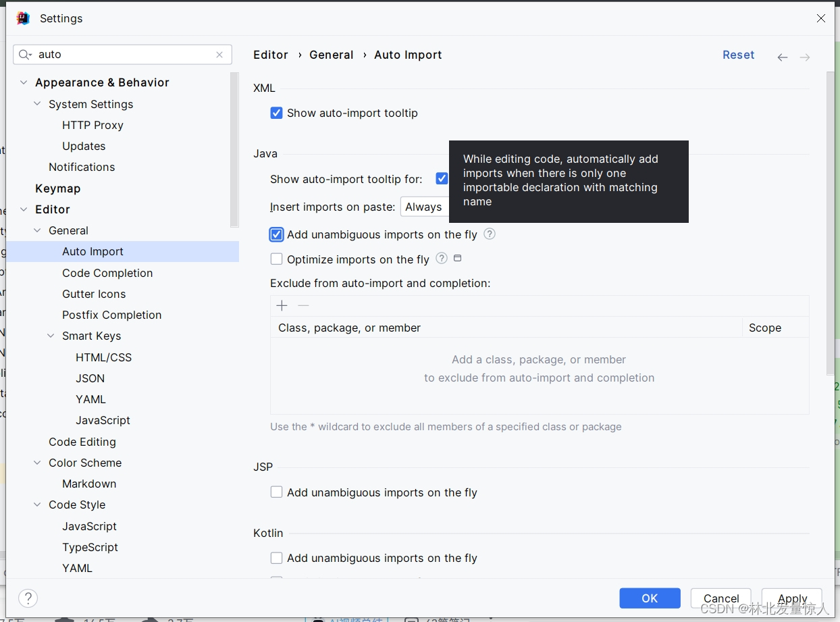Click the right panel vertical scrollbar

point(831,223)
